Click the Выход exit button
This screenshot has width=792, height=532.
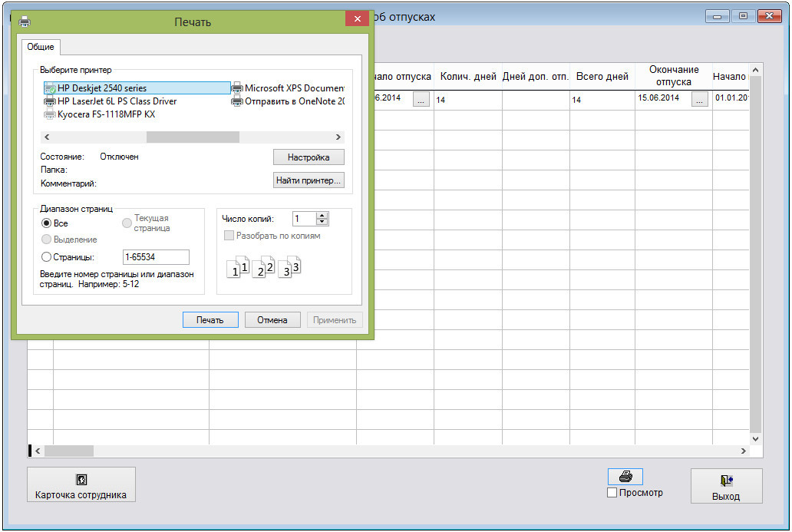point(726,487)
